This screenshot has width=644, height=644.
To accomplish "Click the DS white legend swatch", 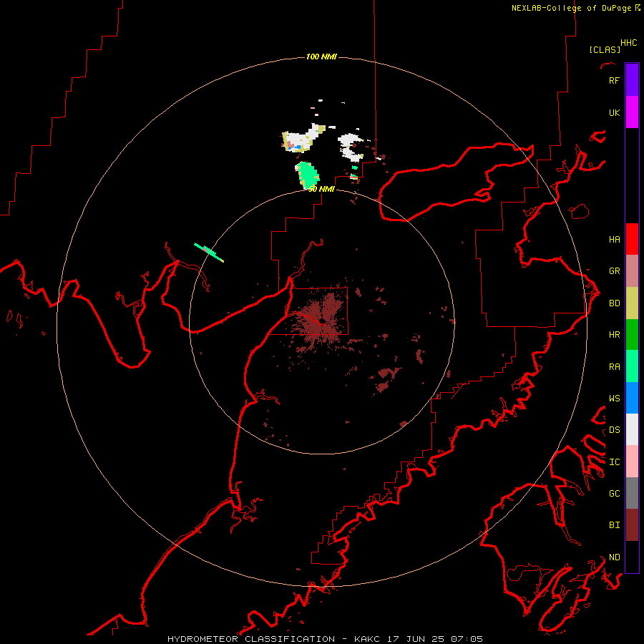I will [x=632, y=429].
